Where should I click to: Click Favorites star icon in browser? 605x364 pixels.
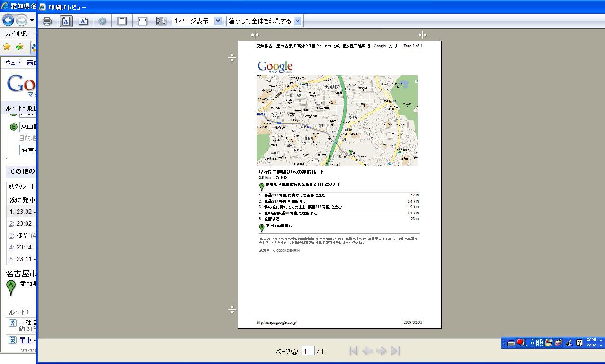click(x=7, y=46)
